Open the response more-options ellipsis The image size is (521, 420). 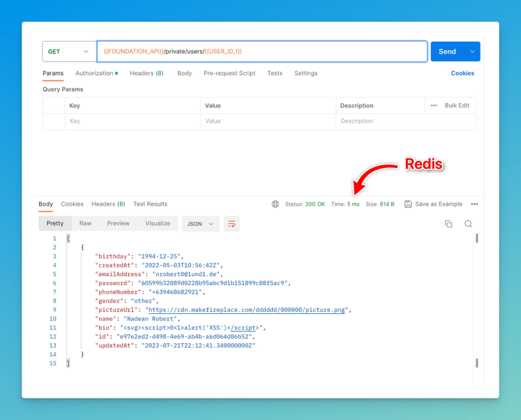[x=474, y=204]
